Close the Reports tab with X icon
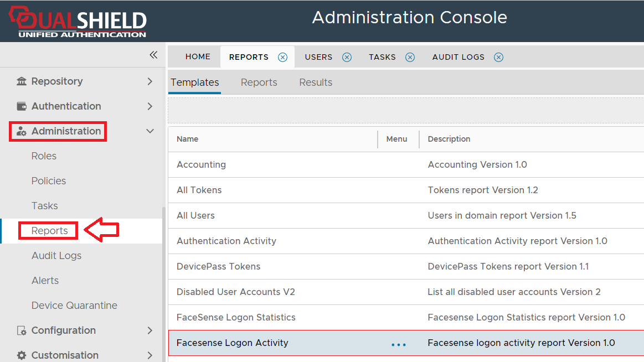Viewport: 644px width, 362px height. coord(282,57)
